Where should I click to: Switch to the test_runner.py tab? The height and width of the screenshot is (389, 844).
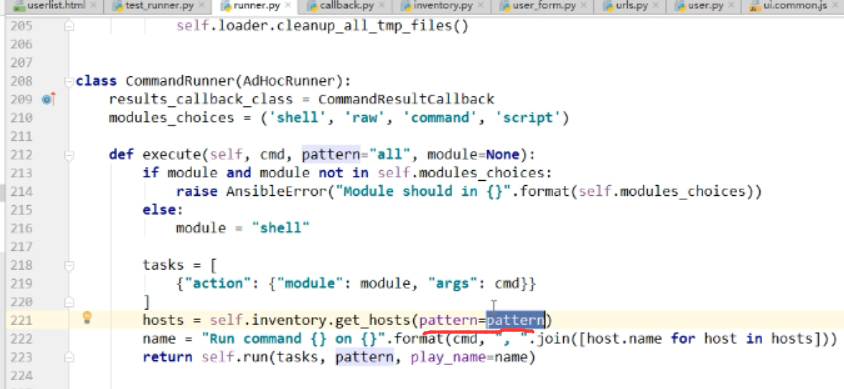(x=159, y=6)
